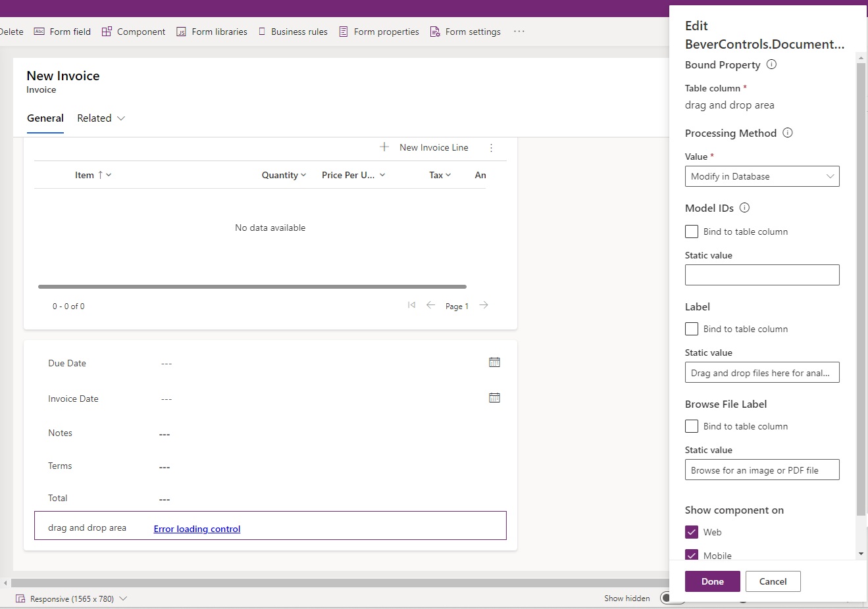This screenshot has height=609, width=868.
Task: Click the Business rules toolbar label
Action: 299,32
